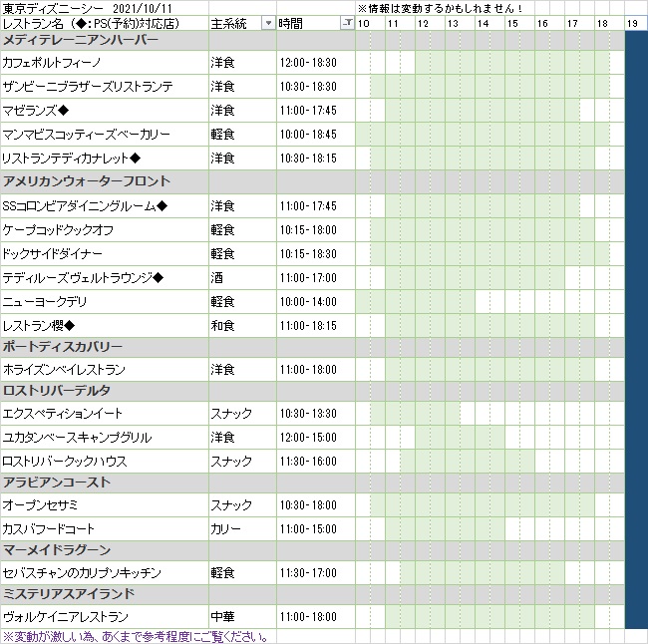648x644 pixels.
Task: Select the ポートディスカバリー area heading
Action: pyautogui.click(x=105, y=347)
